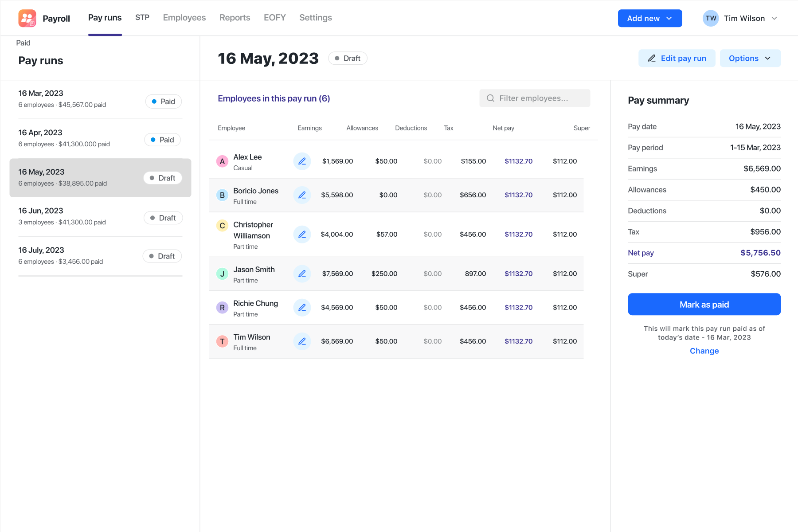Click the magnifier icon in employee filter
798x532 pixels.
[x=490, y=98]
